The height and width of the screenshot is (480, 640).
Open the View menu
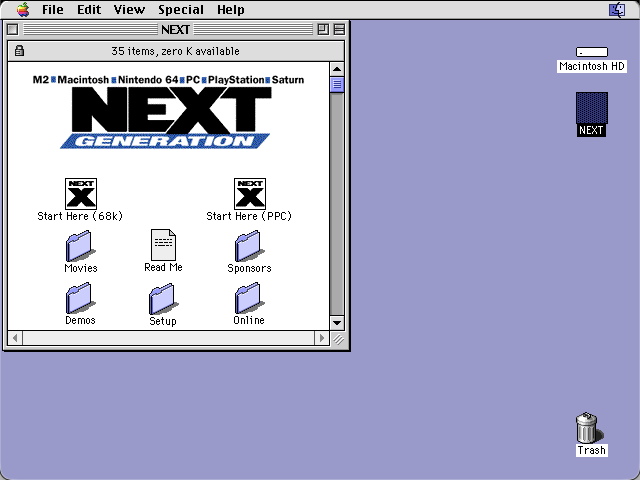click(x=129, y=9)
